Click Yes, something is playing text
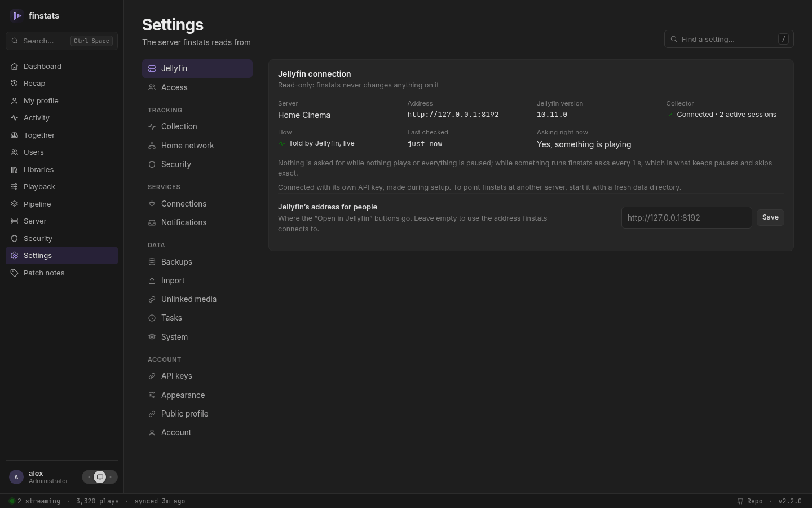The image size is (812, 508). click(584, 144)
